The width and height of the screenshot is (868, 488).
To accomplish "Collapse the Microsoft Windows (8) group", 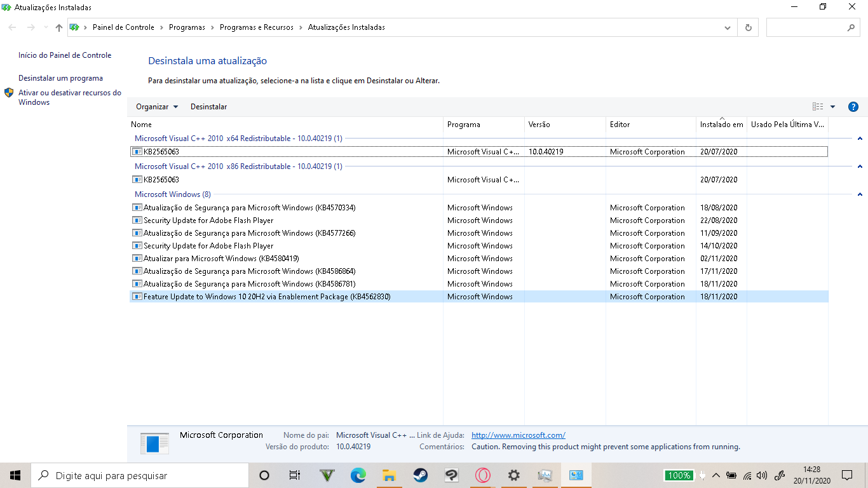I will pos(860,194).
